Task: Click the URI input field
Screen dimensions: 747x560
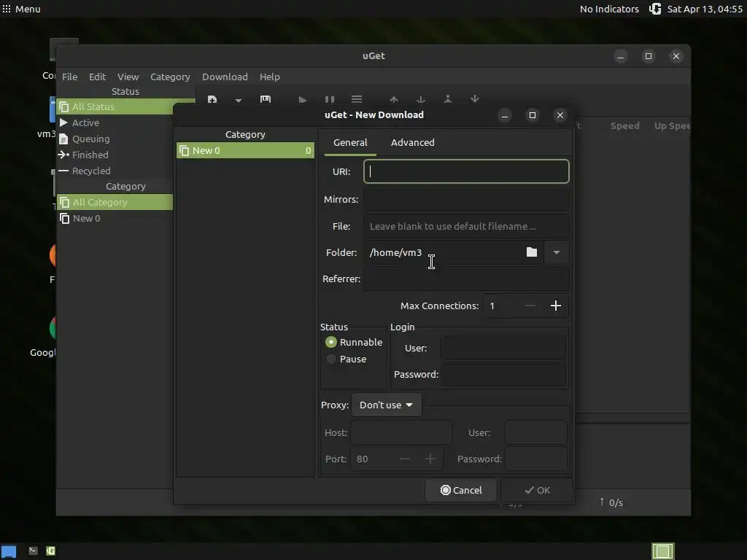Action: click(466, 171)
